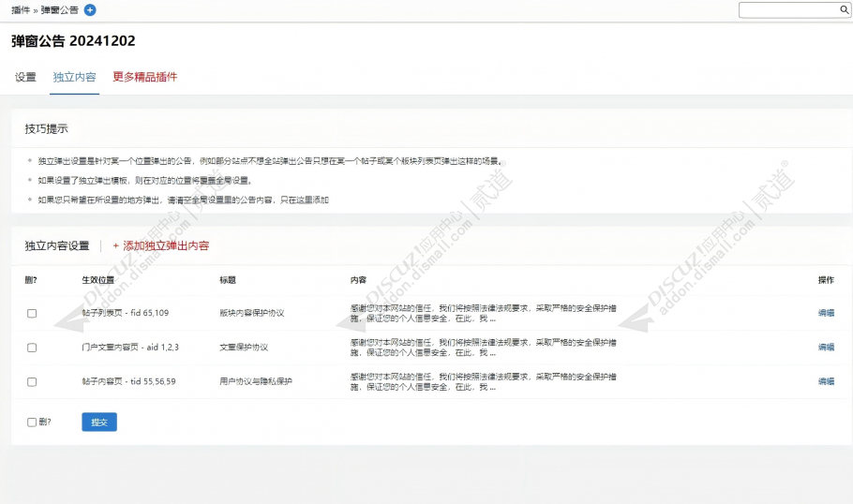Click the 用户协议与隐私保护 title cell
The width and height of the screenshot is (853, 504).
256,381
